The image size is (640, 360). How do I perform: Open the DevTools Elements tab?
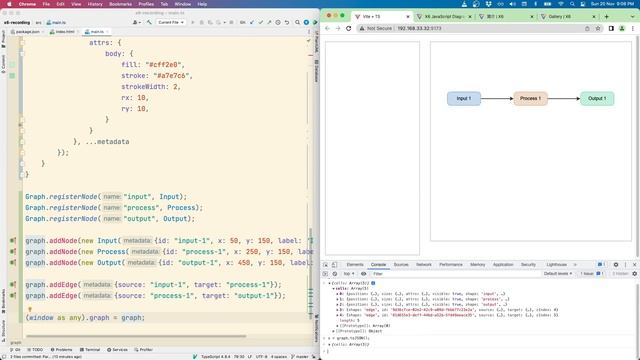tap(355, 265)
